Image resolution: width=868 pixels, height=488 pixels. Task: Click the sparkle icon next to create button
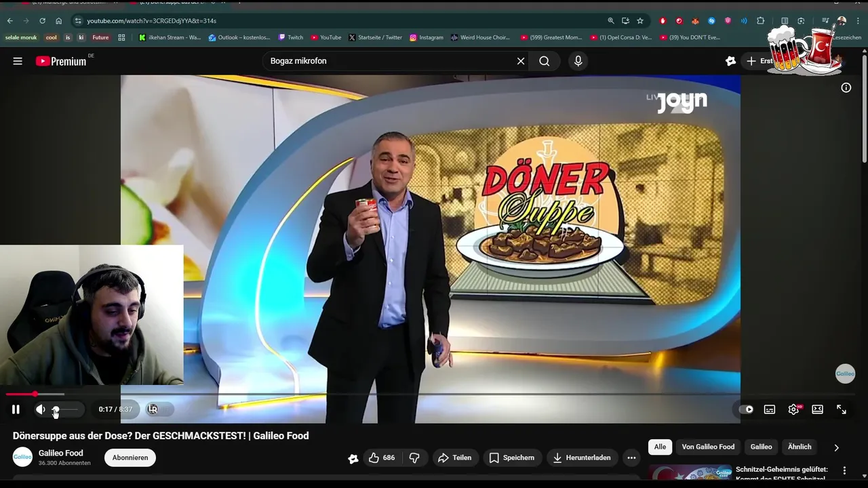click(730, 61)
